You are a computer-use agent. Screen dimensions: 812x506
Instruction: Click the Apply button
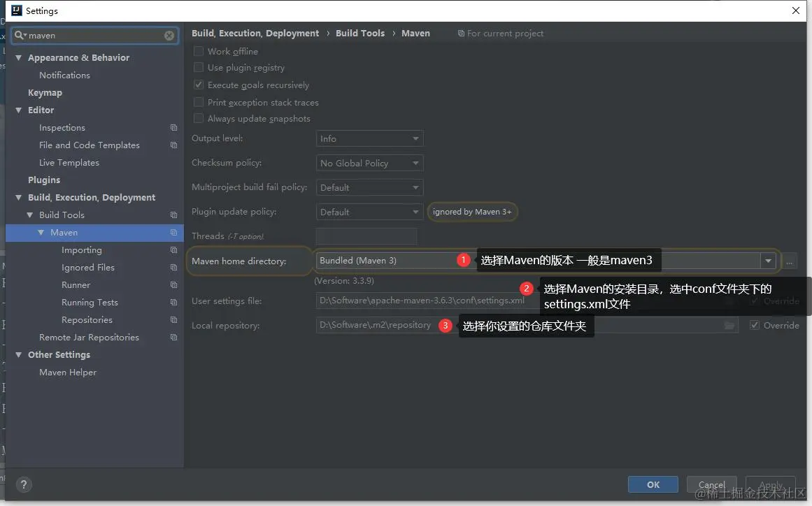(771, 484)
